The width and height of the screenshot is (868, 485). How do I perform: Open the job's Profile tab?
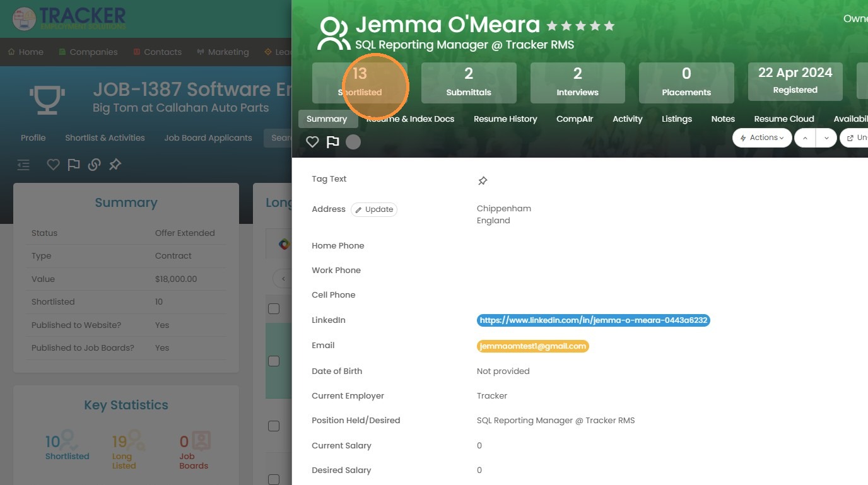[x=33, y=137]
